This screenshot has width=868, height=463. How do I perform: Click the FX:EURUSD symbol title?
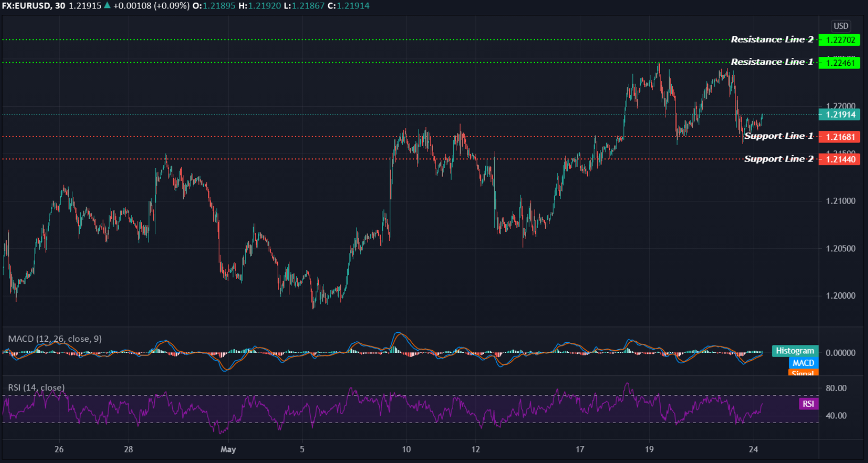tap(27, 6)
